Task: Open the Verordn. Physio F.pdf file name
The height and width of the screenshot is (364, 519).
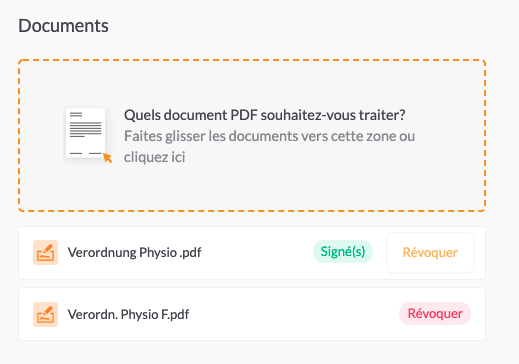Action: pos(128,315)
